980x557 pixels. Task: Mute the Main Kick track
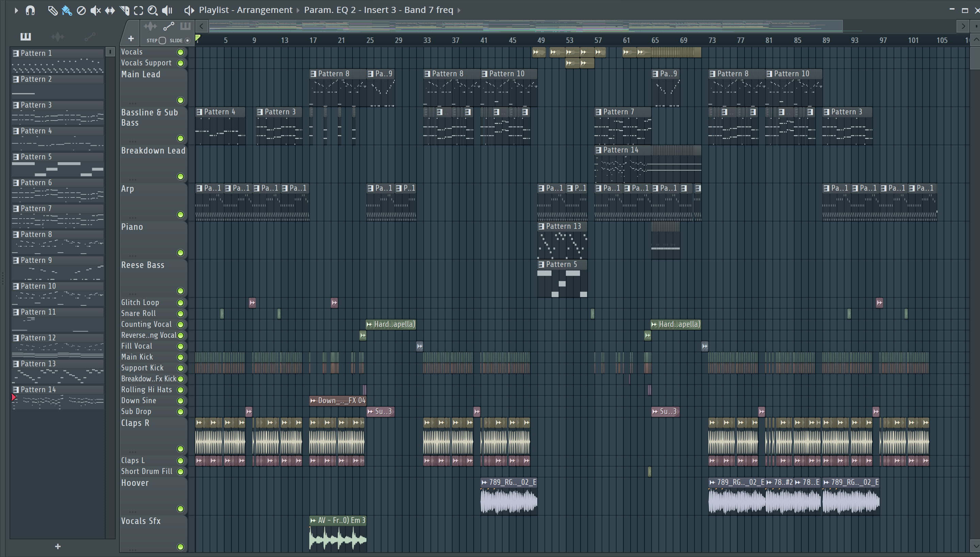pyautogui.click(x=180, y=357)
